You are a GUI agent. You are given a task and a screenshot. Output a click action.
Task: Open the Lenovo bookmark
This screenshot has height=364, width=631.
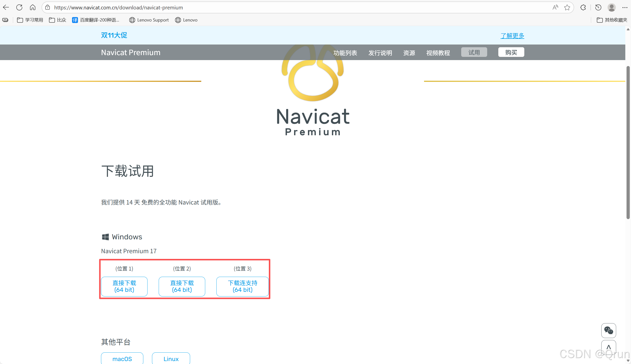pyautogui.click(x=186, y=20)
